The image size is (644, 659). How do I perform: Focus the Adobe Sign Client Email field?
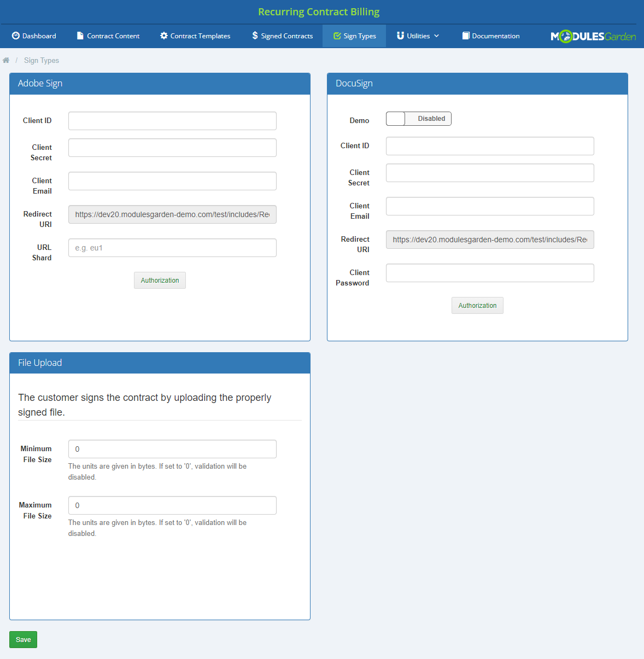[172, 181]
